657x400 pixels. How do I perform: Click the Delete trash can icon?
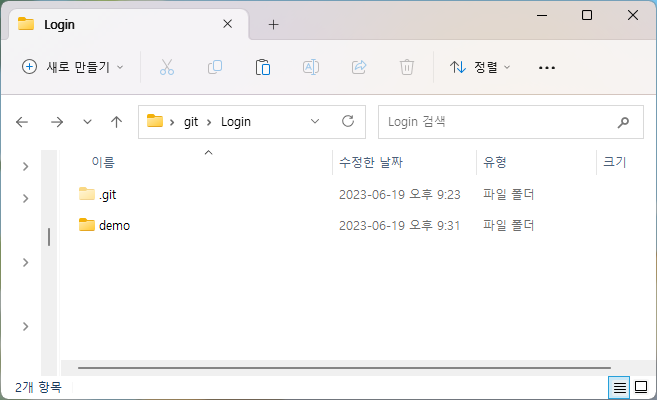[407, 67]
